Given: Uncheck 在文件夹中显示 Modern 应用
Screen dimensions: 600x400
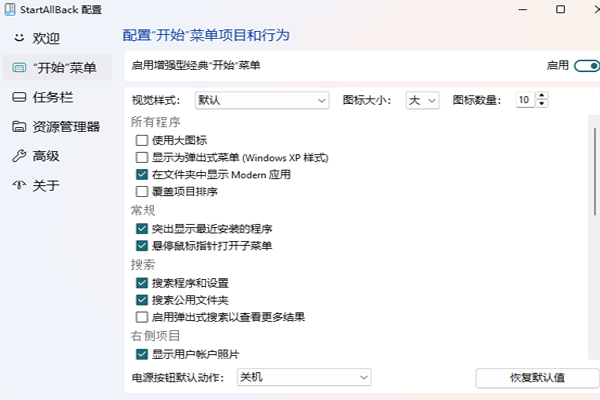Looking at the screenshot, I should click(142, 174).
